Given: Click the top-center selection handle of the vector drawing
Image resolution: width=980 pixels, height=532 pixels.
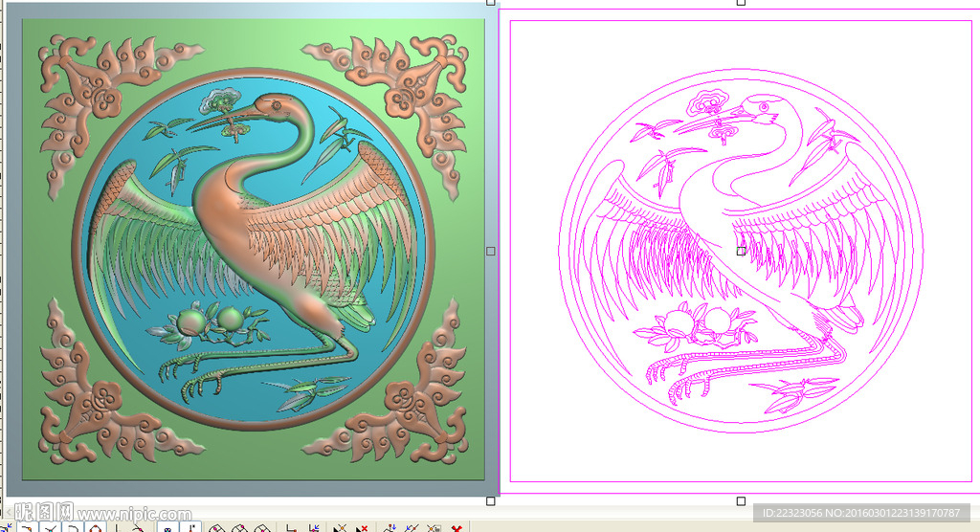Looking at the screenshot, I should tap(741, 3).
